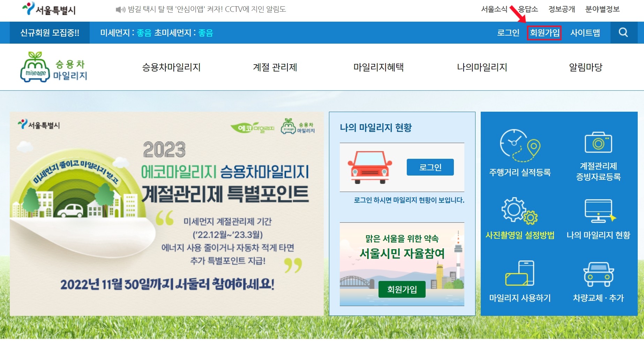644x349 pixels.
Task: Click the 로그인 하시면 마일리지 현황이 보입니다 text
Action: coord(409,200)
